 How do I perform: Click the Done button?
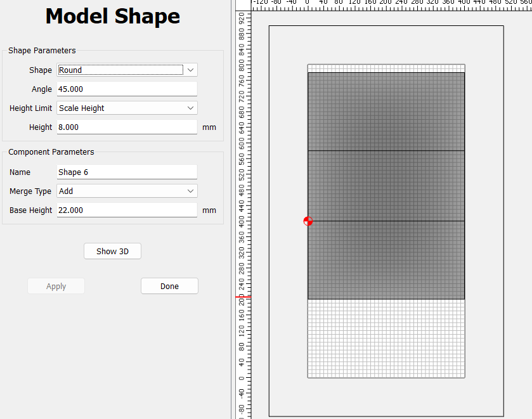[x=169, y=286]
